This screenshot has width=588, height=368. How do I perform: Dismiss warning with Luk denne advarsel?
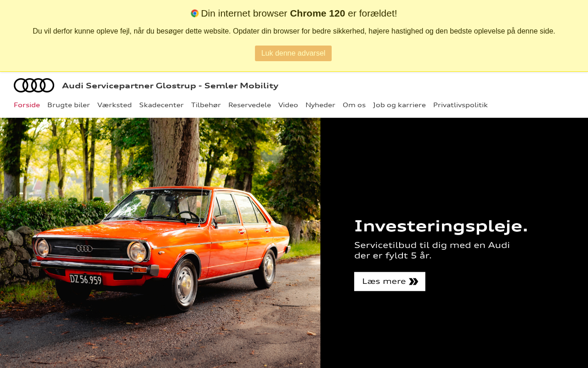pyautogui.click(x=293, y=53)
